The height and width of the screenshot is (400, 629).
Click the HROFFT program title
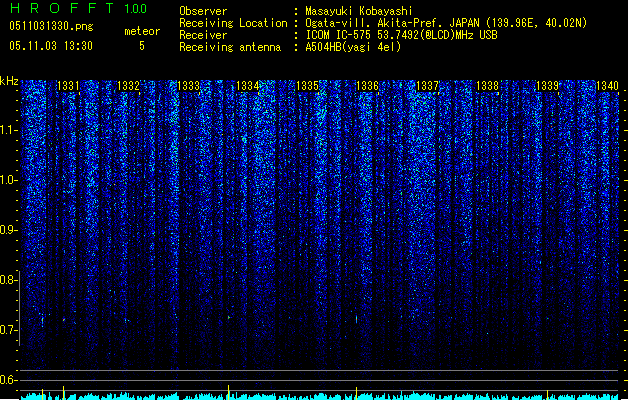click(x=62, y=8)
